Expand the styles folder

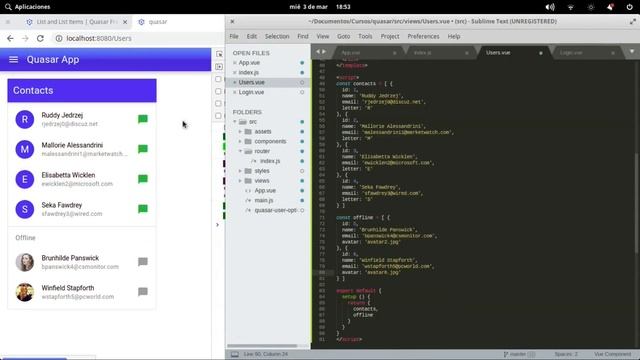240,171
